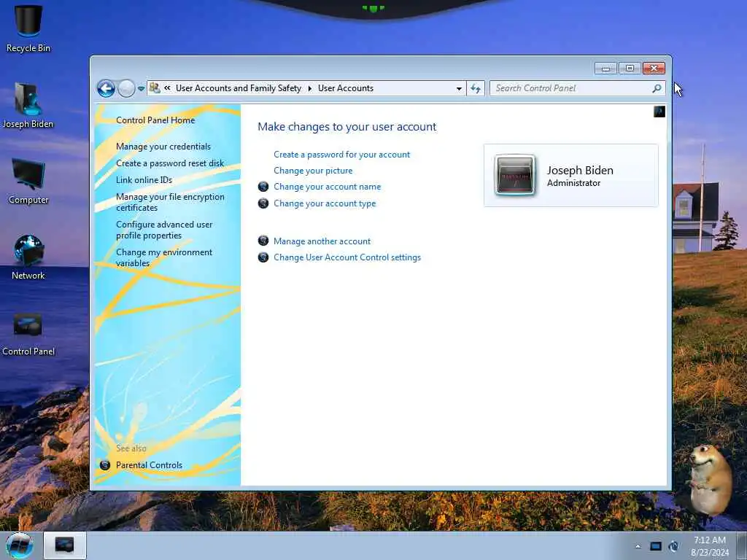Click the Control Panel taskbar button
747x560 pixels.
pyautogui.click(x=65, y=545)
